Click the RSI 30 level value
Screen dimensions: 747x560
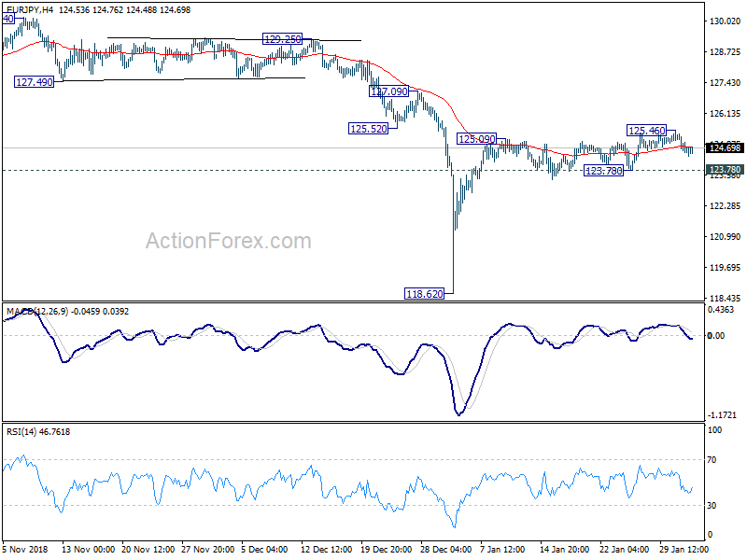tap(712, 506)
